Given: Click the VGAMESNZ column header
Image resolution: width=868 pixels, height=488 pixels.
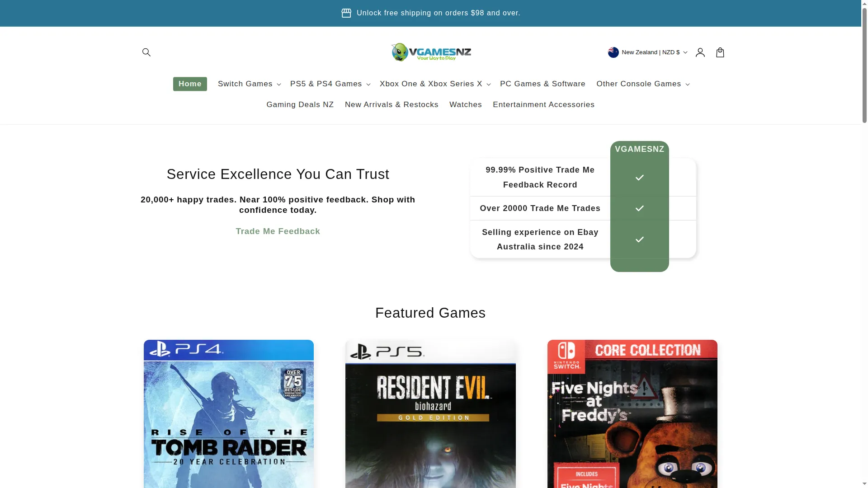Looking at the screenshot, I should (x=639, y=149).
